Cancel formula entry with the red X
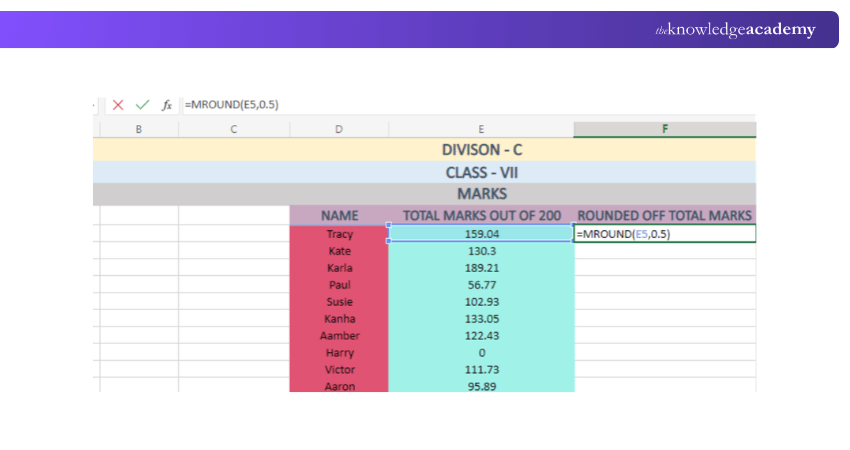The width and height of the screenshot is (850, 450). tap(118, 105)
